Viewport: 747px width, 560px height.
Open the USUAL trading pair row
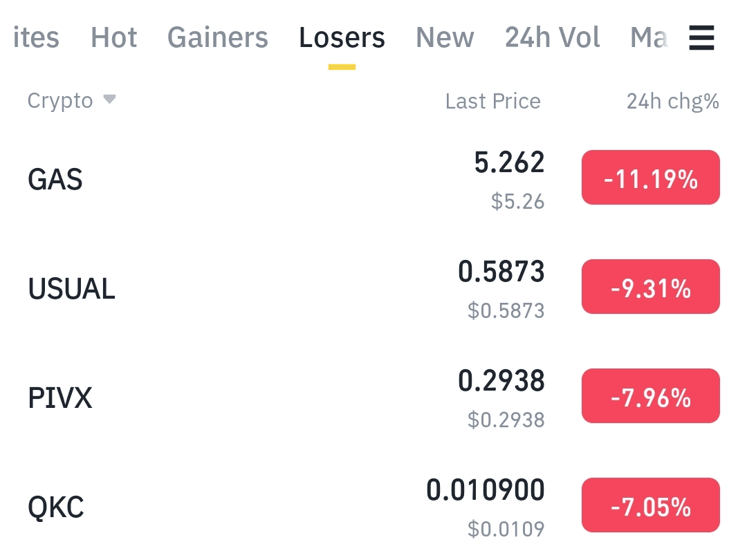(x=373, y=288)
